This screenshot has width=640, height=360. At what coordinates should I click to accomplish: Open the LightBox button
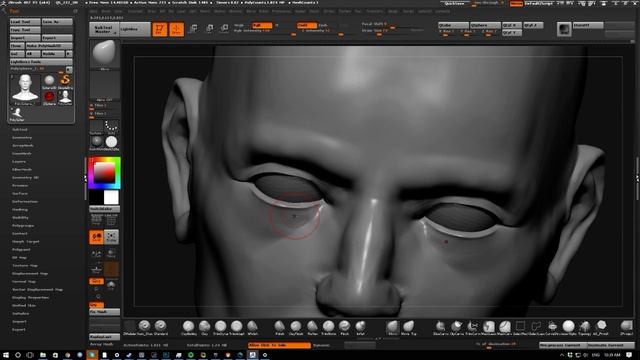pos(136,29)
